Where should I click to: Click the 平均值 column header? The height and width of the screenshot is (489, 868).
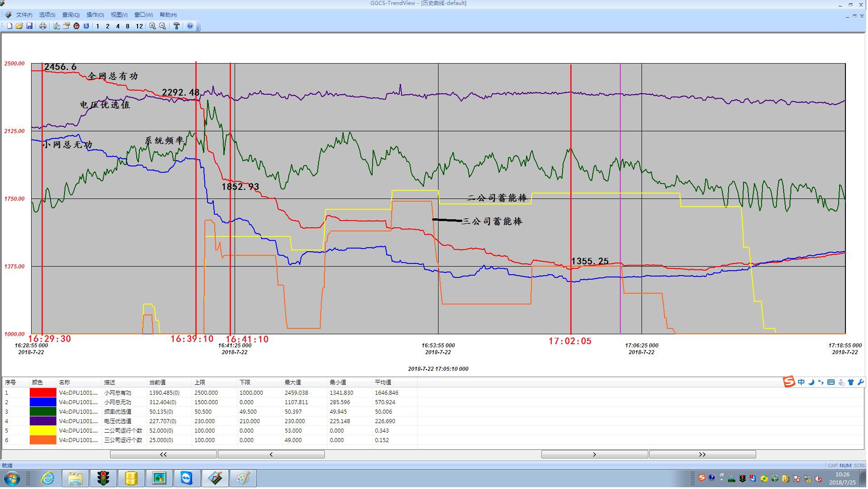click(395, 383)
